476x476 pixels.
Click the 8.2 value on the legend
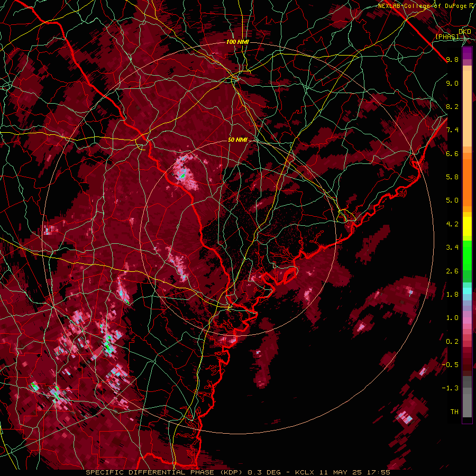pyautogui.click(x=452, y=106)
